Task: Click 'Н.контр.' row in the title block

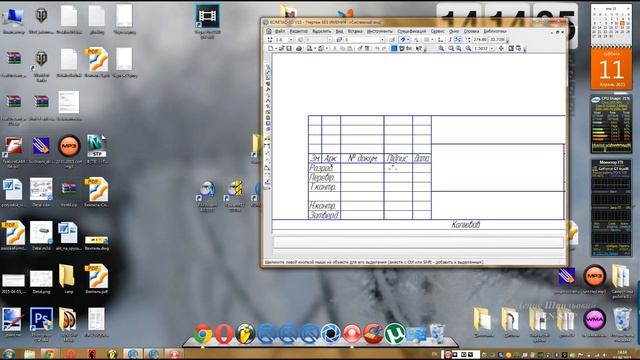Action: point(322,205)
